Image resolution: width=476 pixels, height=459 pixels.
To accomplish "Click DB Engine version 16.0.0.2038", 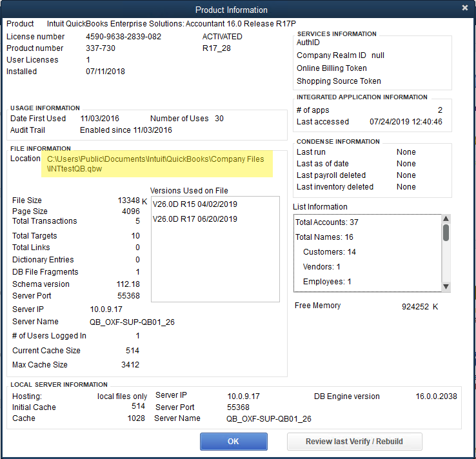I will point(436,396).
